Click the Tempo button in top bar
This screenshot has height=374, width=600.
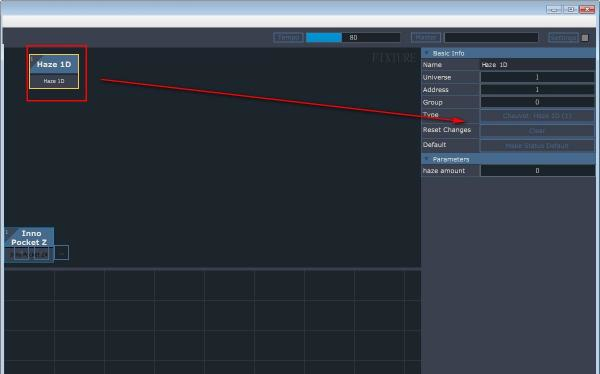click(289, 38)
